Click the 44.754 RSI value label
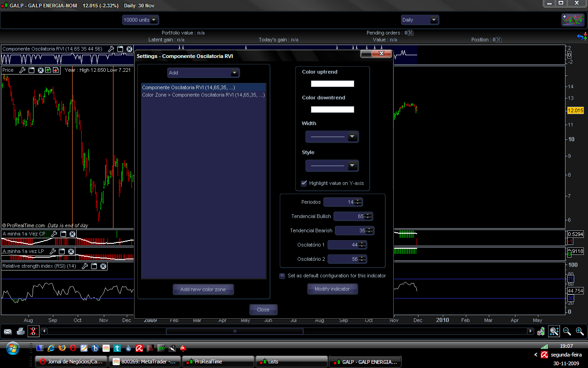This screenshot has width=588, height=368. [576, 291]
